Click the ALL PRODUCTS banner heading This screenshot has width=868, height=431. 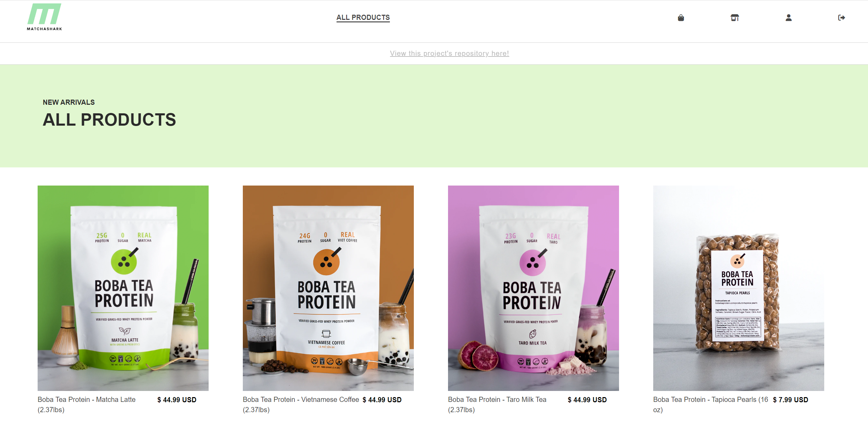pos(109,120)
